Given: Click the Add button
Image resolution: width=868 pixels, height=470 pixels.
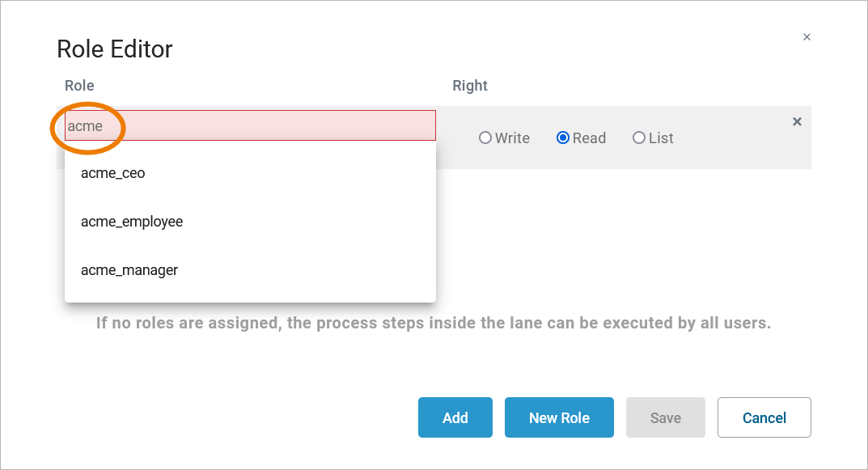Looking at the screenshot, I should (x=455, y=417).
